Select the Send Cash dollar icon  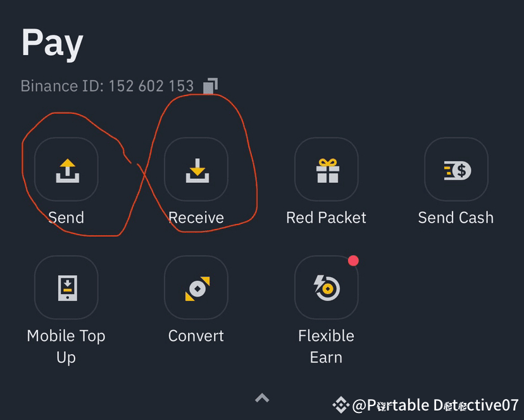click(456, 170)
